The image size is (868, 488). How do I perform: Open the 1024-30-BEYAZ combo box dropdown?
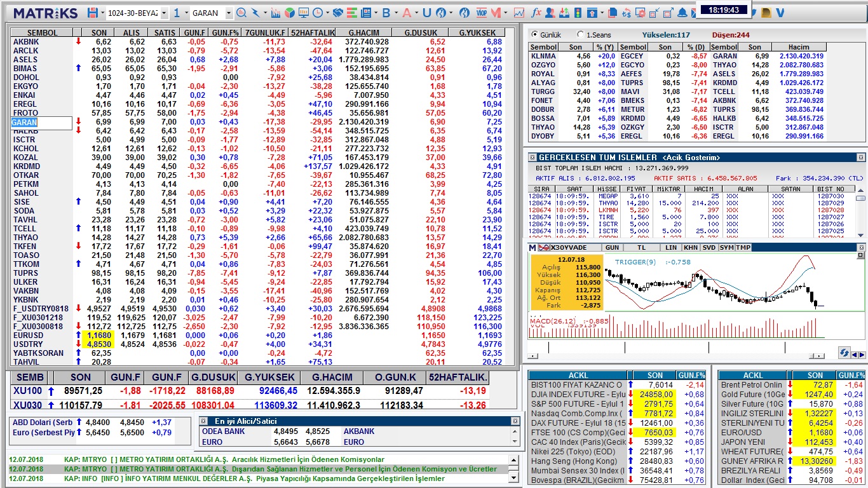coord(164,13)
